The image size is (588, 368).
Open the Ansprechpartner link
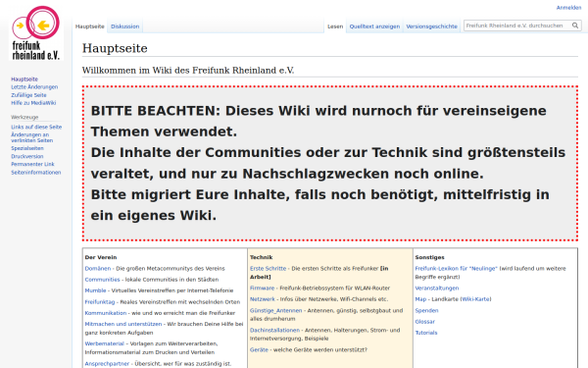(x=107, y=363)
